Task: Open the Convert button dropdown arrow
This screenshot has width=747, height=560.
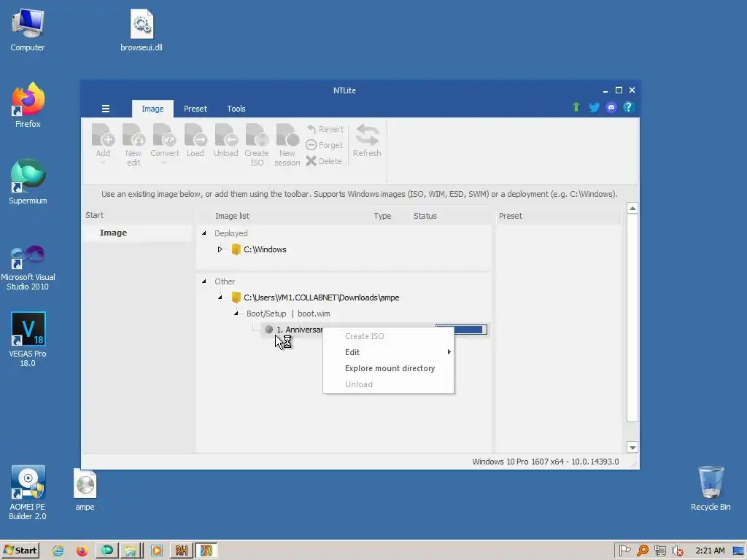Action: [x=164, y=163]
